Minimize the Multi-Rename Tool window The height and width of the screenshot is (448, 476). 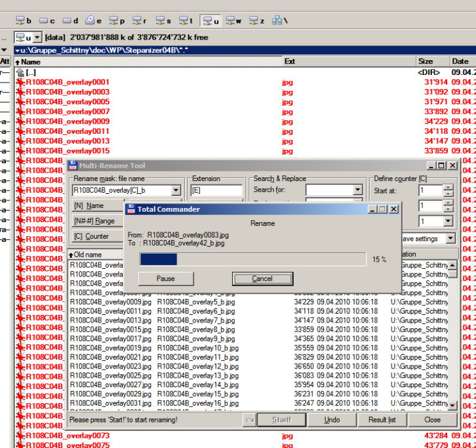coord(431,166)
